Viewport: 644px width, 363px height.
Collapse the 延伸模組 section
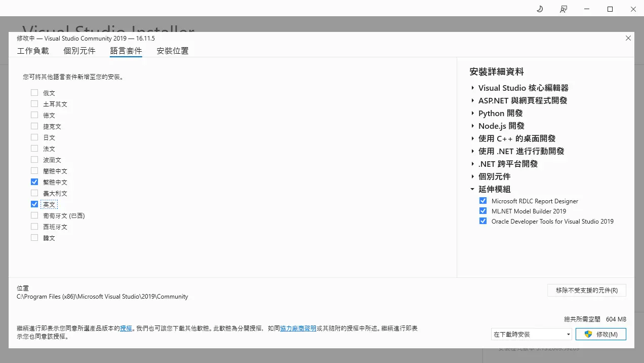pyautogui.click(x=473, y=189)
